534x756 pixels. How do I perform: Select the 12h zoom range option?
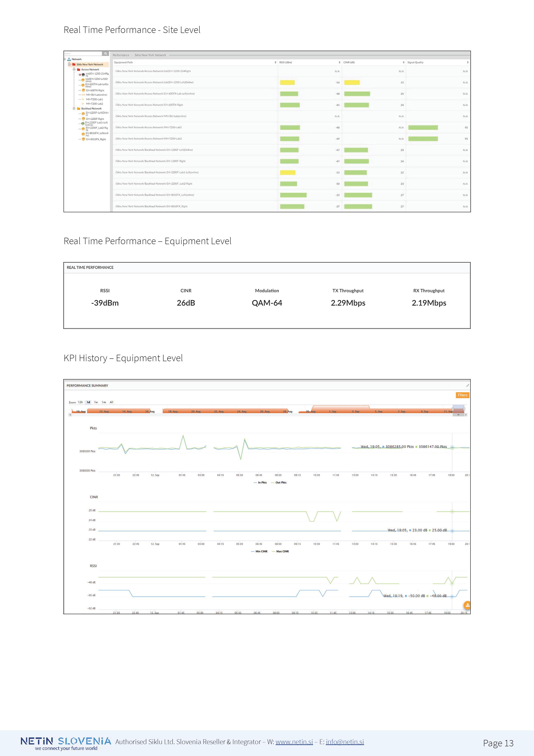point(80,402)
